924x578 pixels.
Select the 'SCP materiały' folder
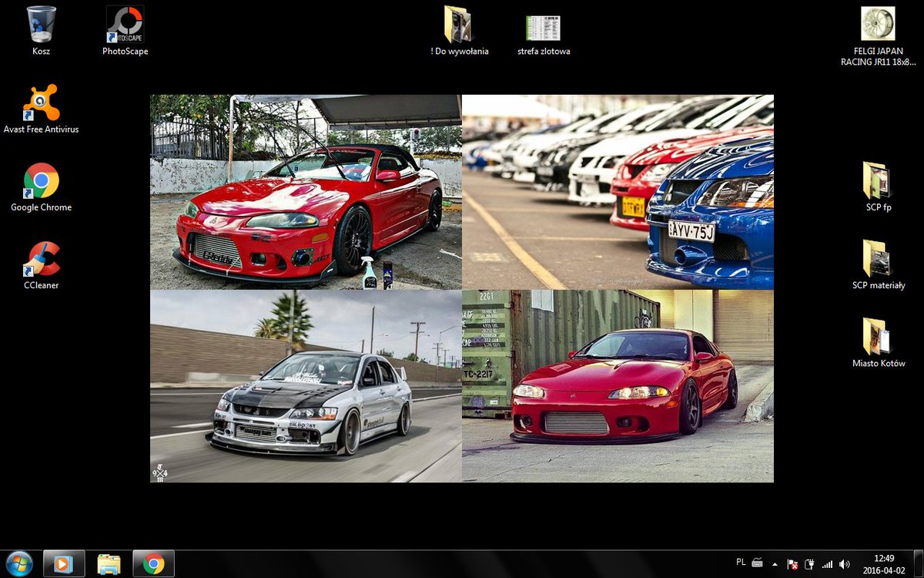pyautogui.click(x=878, y=264)
